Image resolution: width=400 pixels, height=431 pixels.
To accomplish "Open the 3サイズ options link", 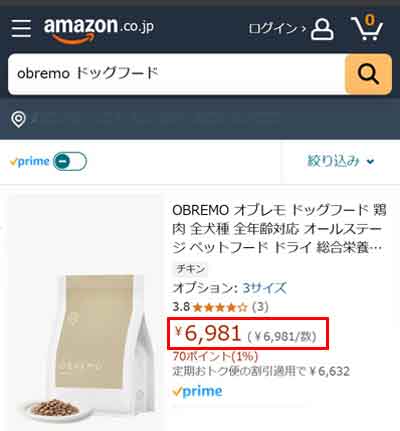I will pyautogui.click(x=265, y=288).
